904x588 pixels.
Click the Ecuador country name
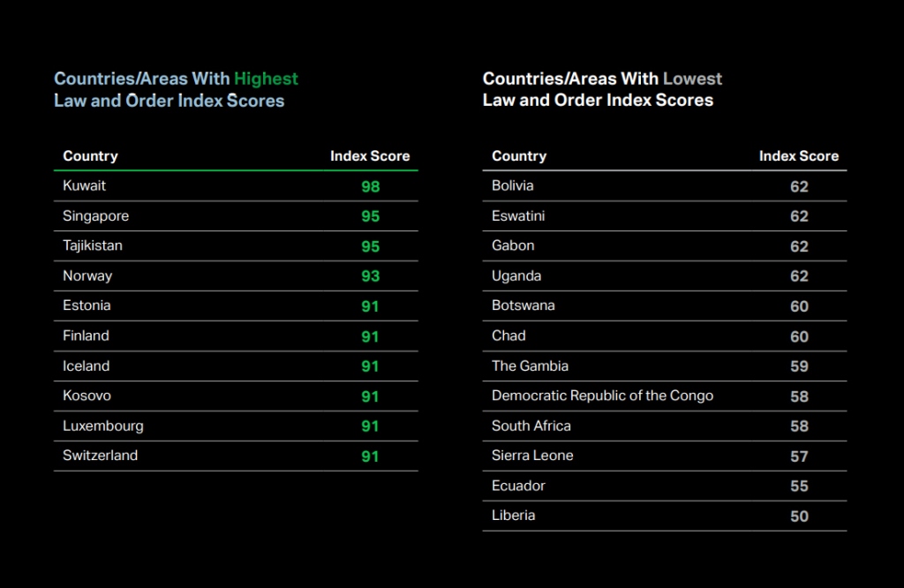pos(518,486)
